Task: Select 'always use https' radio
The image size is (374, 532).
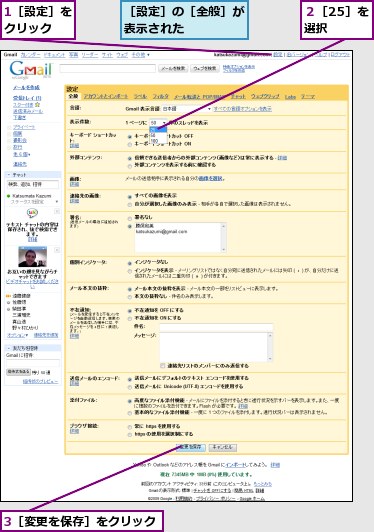Action: (x=130, y=427)
